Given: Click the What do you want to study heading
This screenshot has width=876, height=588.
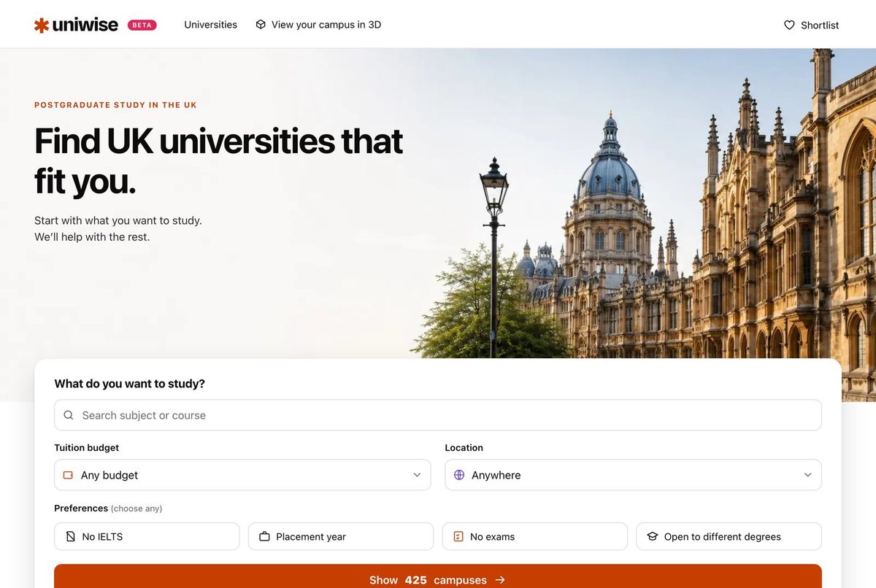Looking at the screenshot, I should pyautogui.click(x=130, y=384).
